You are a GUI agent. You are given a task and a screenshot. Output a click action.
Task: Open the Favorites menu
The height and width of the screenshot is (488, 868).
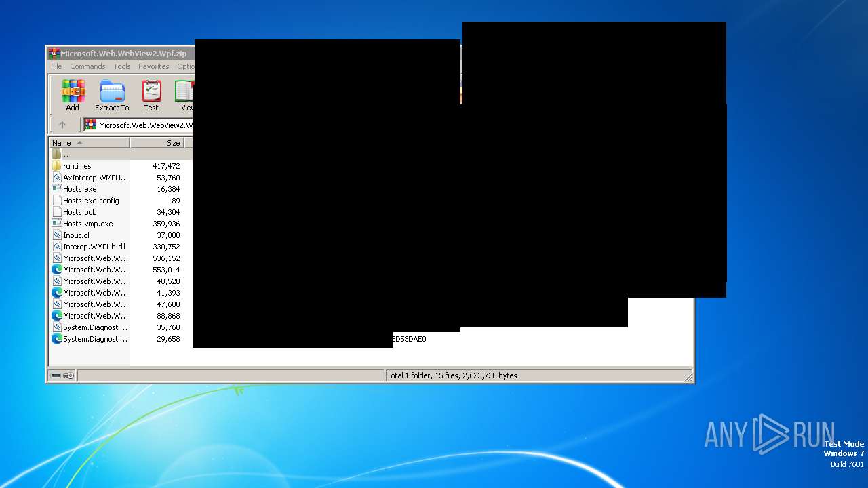click(x=154, y=66)
